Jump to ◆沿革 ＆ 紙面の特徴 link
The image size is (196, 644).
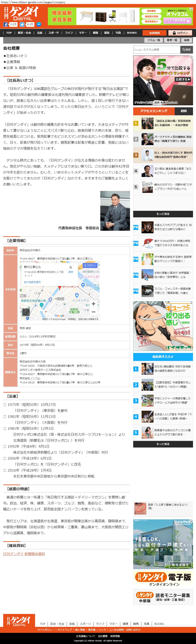coord(20,68)
